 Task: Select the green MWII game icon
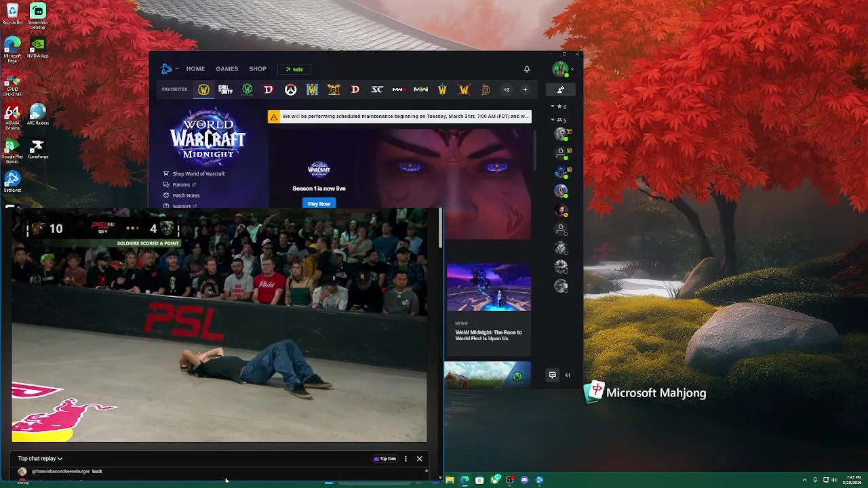click(x=420, y=89)
